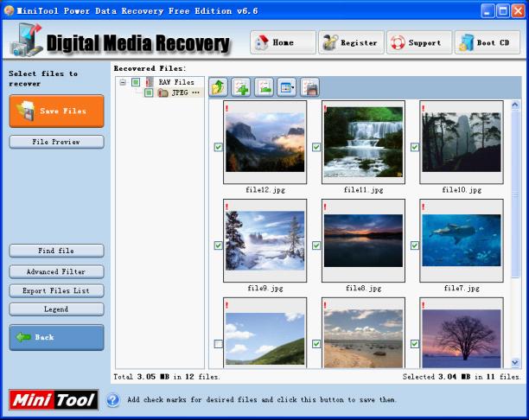Select the JPEG tree item label
This screenshot has height=420, width=529.
click(186, 92)
